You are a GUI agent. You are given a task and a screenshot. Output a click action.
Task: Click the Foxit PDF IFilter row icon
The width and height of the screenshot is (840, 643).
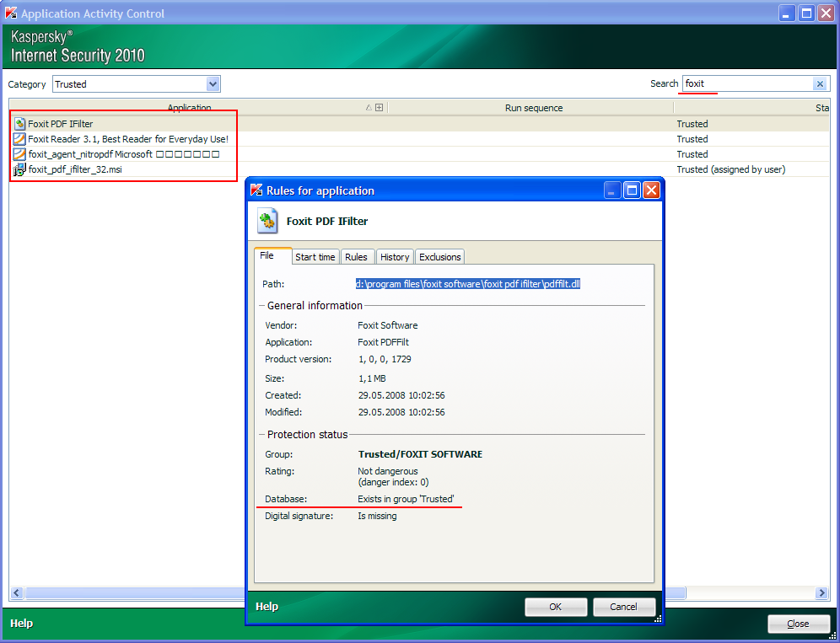[20, 124]
